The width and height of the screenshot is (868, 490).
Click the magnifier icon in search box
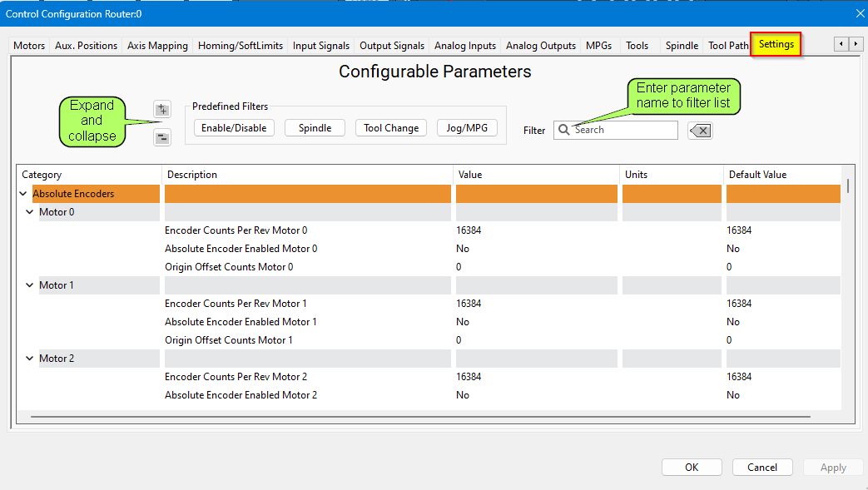564,130
